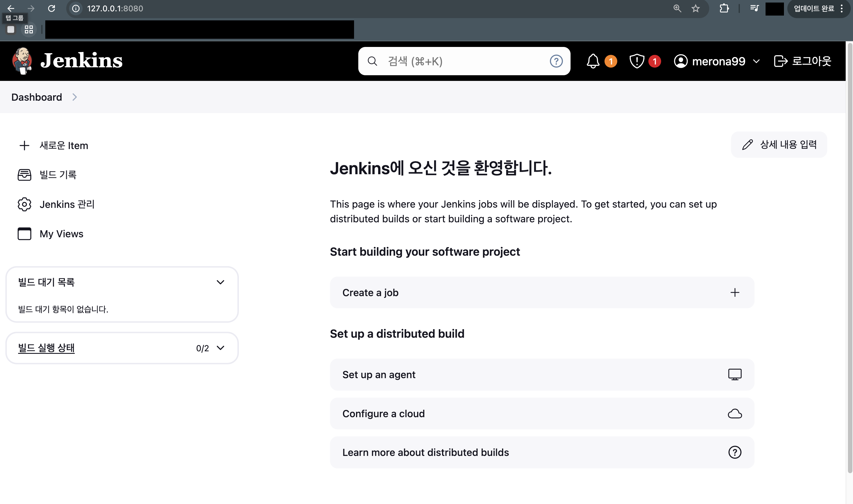This screenshot has width=853, height=504.
Task: Focus the search box field
Action: 464,61
